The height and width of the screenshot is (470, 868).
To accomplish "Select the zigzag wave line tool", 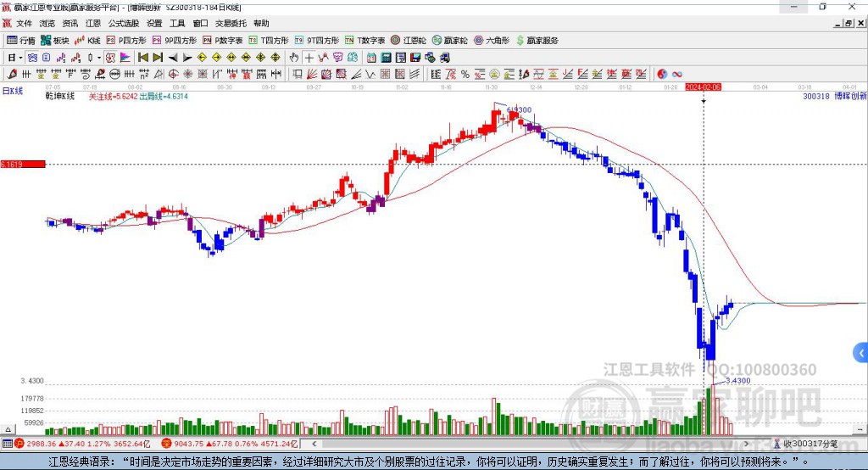I will click(371, 75).
